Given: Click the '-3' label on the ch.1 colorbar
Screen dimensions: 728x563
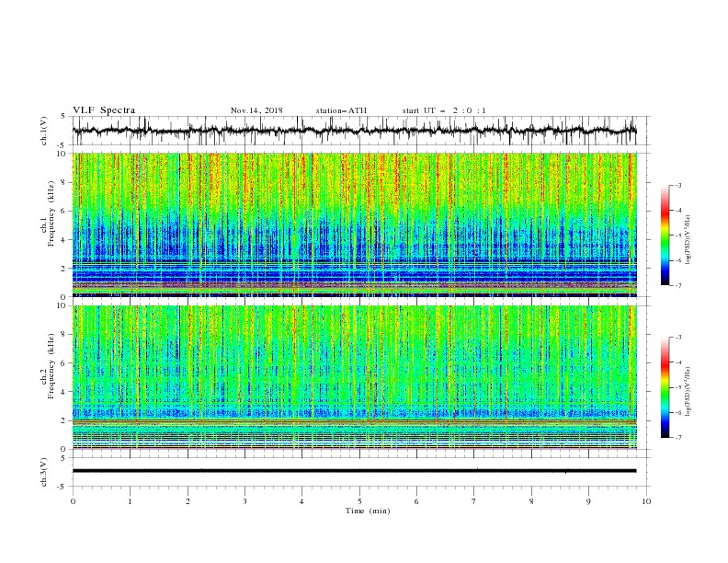Looking at the screenshot, I should point(677,185).
